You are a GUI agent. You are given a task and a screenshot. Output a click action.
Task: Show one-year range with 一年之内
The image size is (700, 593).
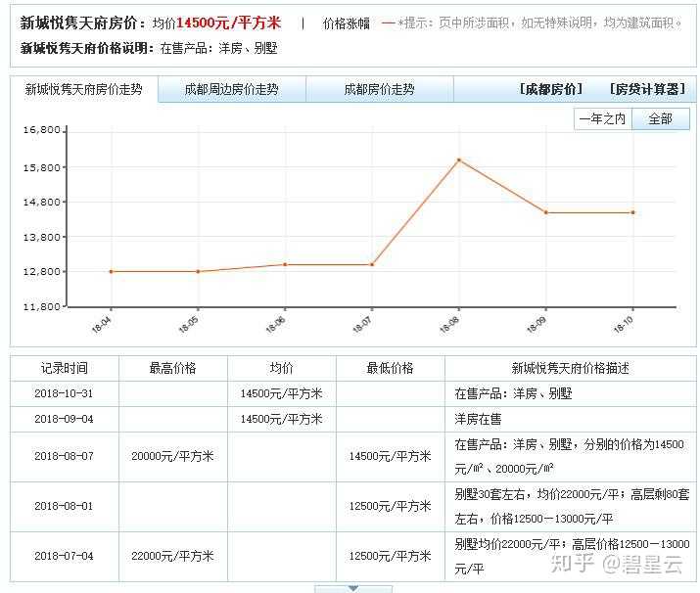[x=603, y=119]
